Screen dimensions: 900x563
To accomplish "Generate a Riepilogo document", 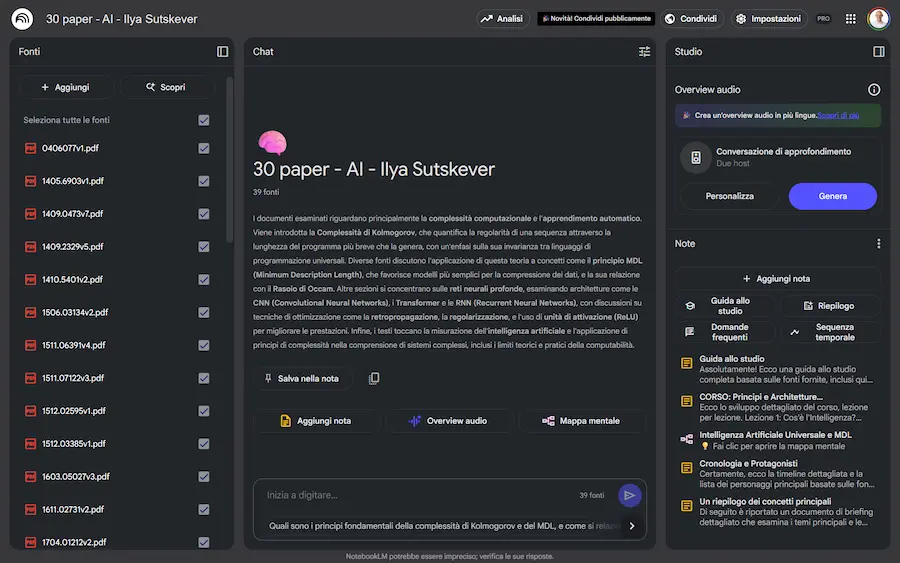I will [829, 306].
